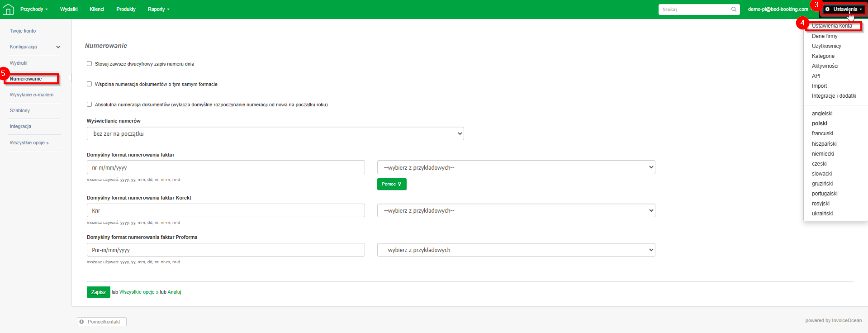Click the green Pomoc button
Screen dimensions: 868x333
392,184
